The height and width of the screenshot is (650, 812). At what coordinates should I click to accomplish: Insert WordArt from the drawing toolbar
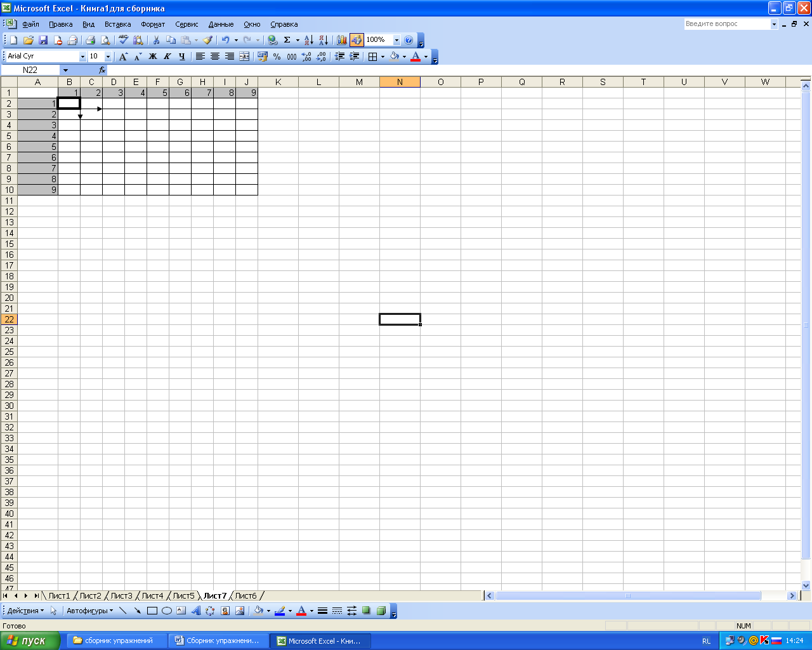pyautogui.click(x=195, y=611)
